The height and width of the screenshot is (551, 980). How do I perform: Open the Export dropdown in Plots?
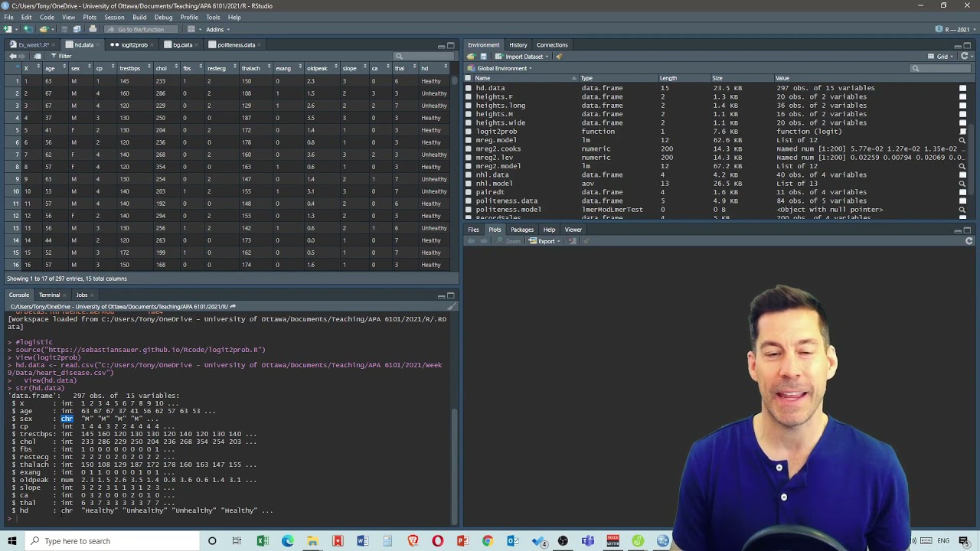[546, 241]
